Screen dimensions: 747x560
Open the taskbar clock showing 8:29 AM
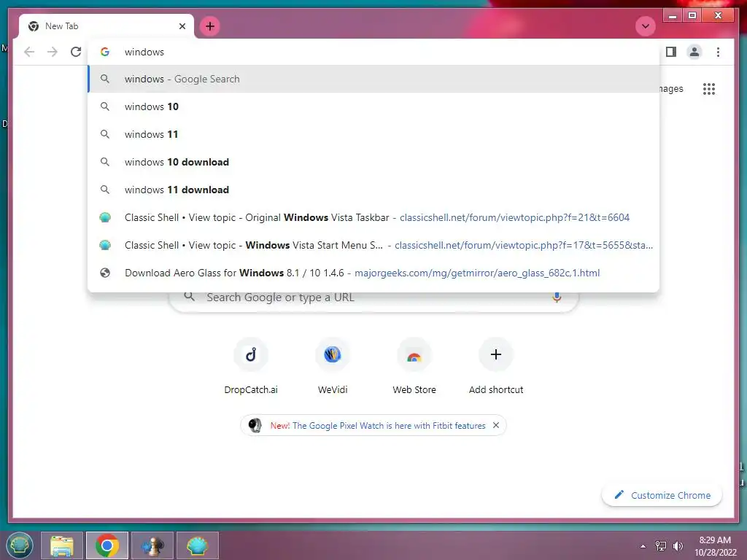tap(715, 546)
